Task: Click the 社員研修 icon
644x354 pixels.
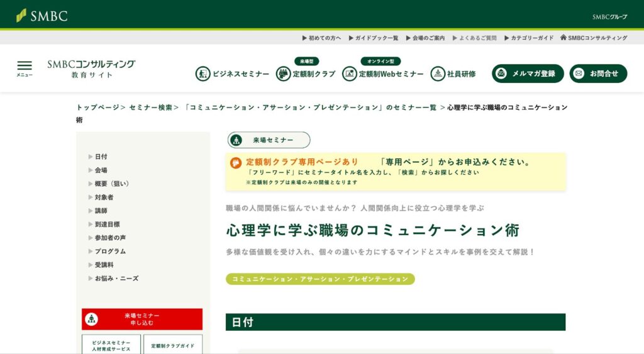Action: [x=438, y=74]
